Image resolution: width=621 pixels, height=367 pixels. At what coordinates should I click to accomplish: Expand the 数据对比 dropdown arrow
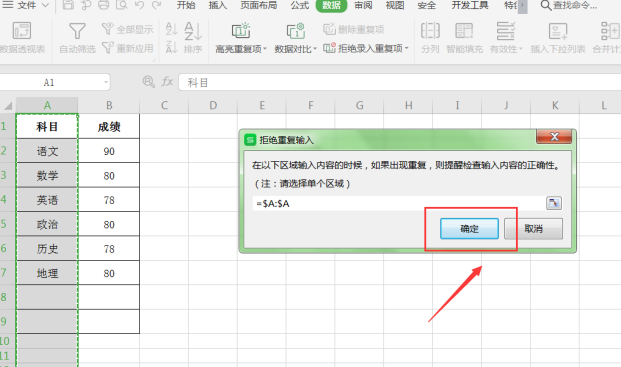[x=315, y=49]
